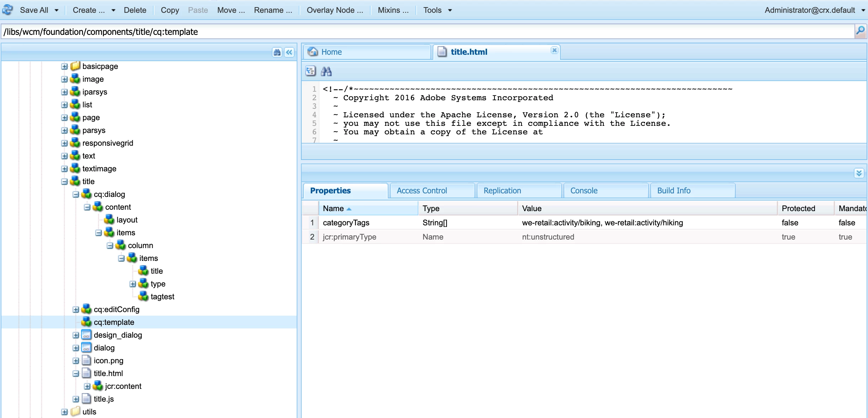Collapse the cq:dialog tree node
The image size is (868, 418).
pyautogui.click(x=76, y=194)
